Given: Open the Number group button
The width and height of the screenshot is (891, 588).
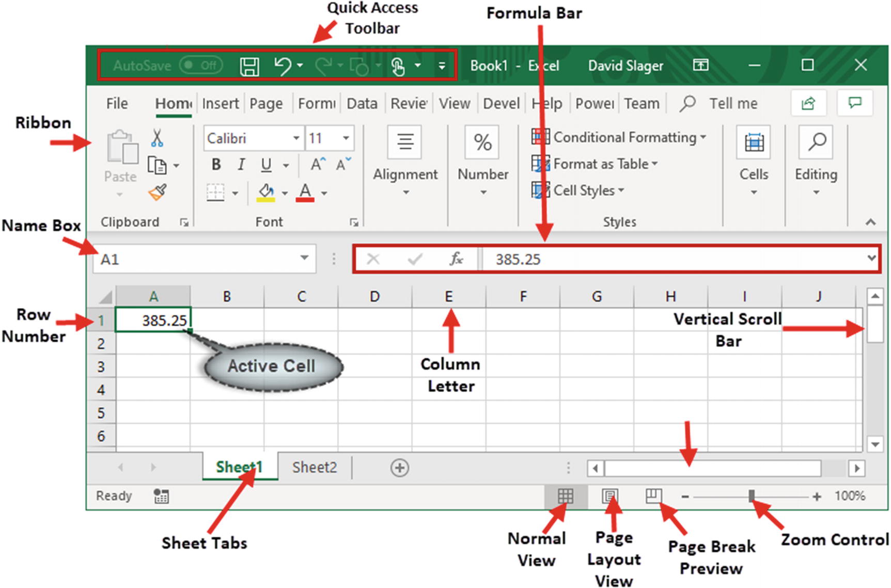Looking at the screenshot, I should click(483, 161).
